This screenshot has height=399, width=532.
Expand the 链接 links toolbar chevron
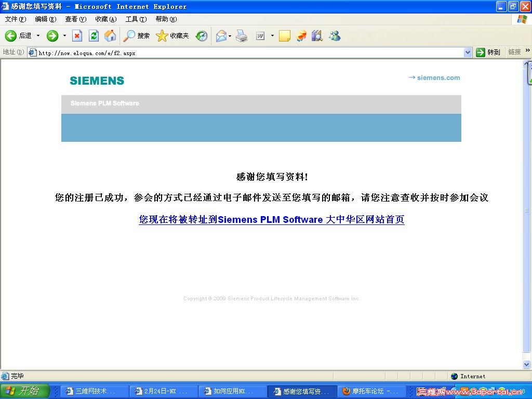[x=528, y=50]
